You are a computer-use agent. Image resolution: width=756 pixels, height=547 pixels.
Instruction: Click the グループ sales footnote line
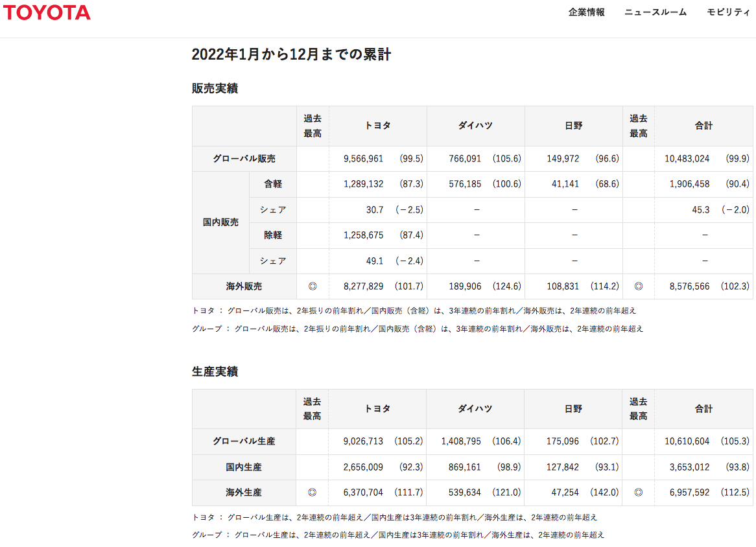tap(418, 329)
